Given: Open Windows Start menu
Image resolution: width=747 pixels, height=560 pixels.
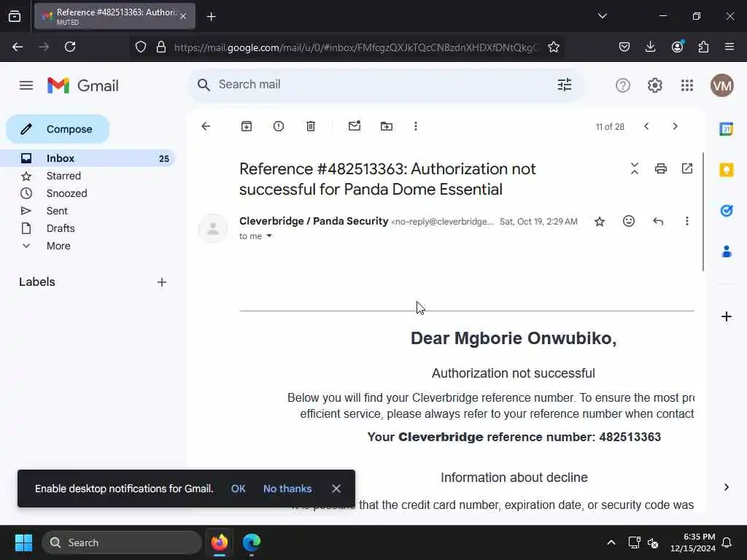Looking at the screenshot, I should [x=23, y=542].
